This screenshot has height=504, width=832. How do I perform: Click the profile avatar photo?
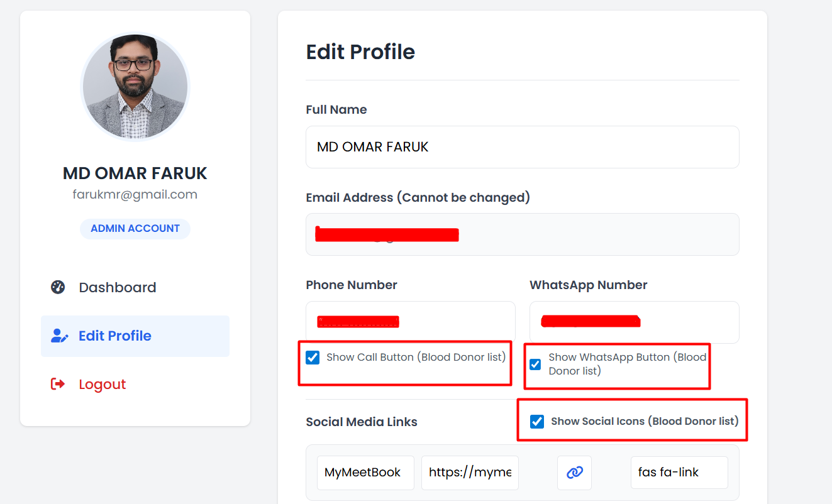point(135,87)
